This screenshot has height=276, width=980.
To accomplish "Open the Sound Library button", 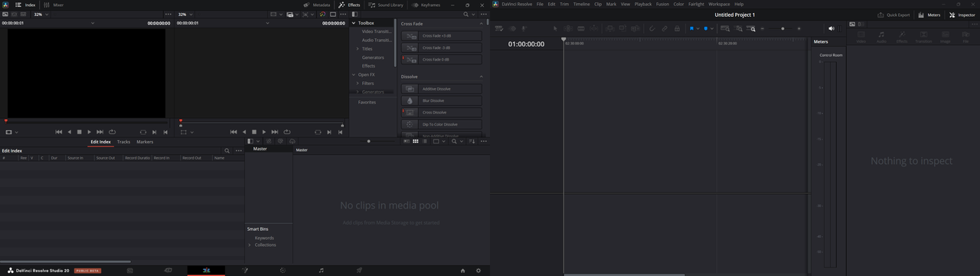I will 386,5.
